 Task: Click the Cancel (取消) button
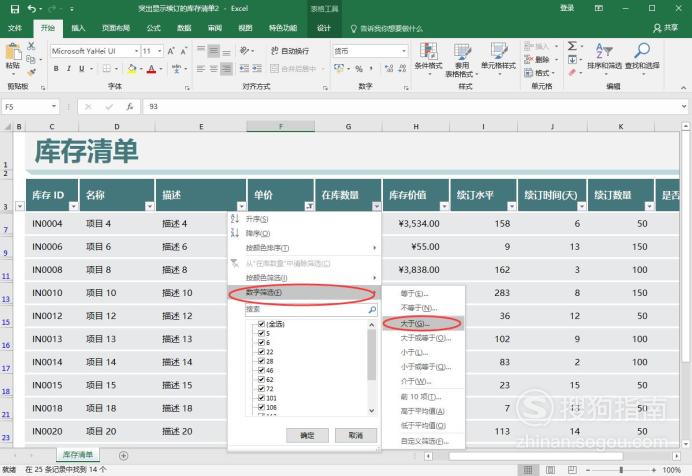coord(356,435)
